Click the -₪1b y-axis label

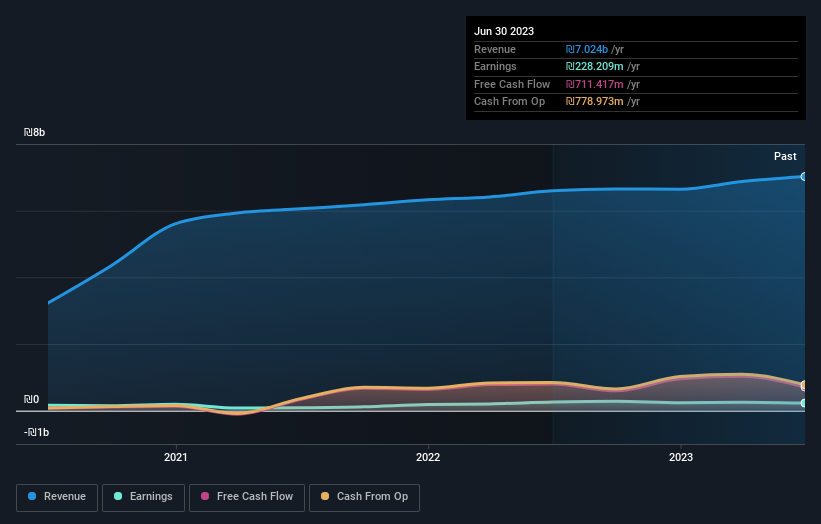36,432
